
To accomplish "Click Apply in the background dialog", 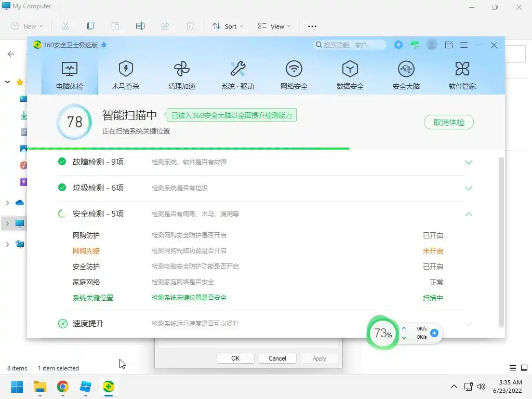I will (320, 358).
